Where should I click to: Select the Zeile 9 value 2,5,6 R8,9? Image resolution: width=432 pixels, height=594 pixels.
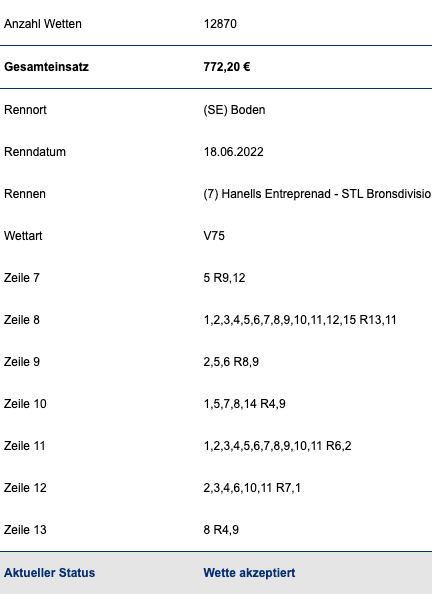click(x=231, y=362)
